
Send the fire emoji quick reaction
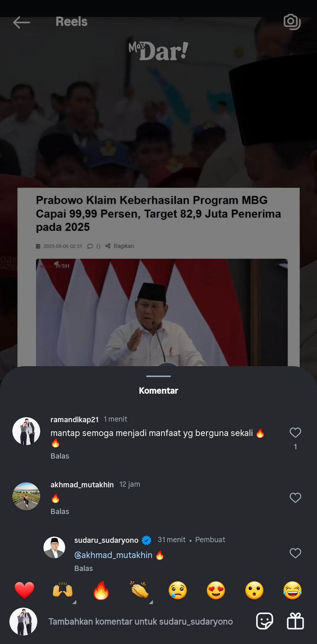[101, 590]
